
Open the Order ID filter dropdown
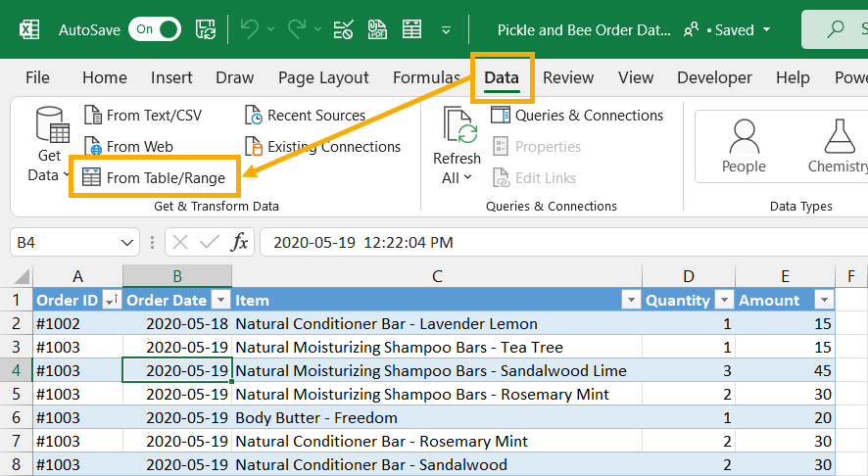click(112, 300)
